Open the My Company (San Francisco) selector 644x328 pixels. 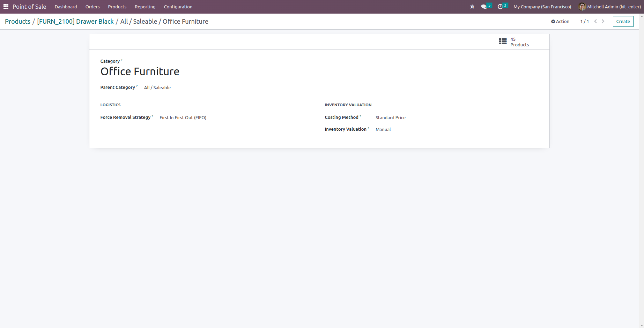tap(542, 6)
